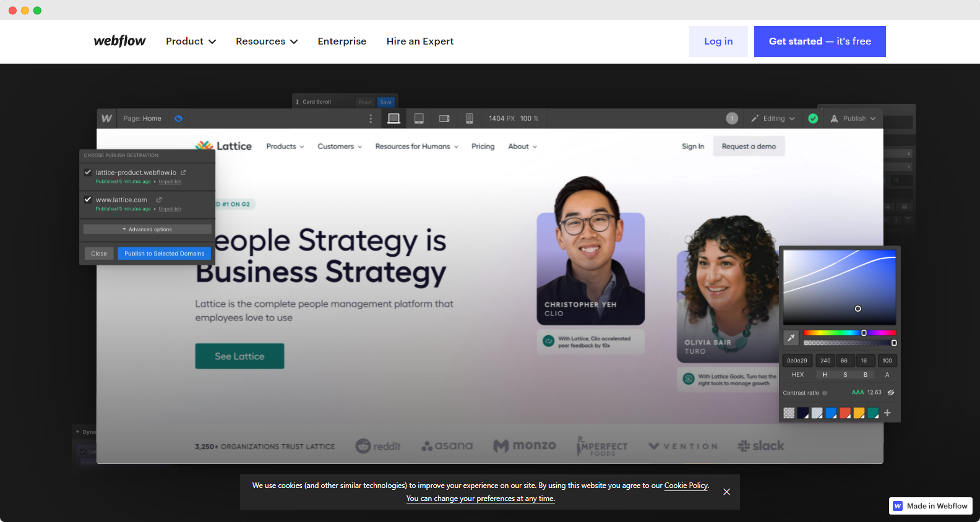Click the Made in Webflow badge
This screenshot has height=522, width=980.
pyautogui.click(x=931, y=506)
